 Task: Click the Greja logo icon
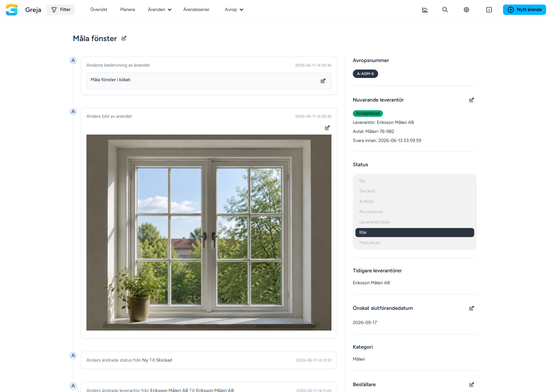(12, 10)
